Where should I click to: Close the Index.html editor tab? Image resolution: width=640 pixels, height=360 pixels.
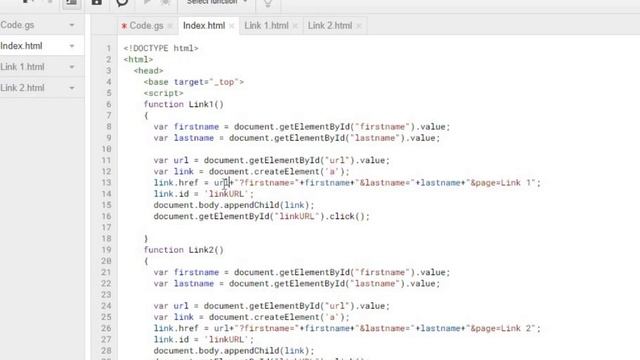pos(231,26)
